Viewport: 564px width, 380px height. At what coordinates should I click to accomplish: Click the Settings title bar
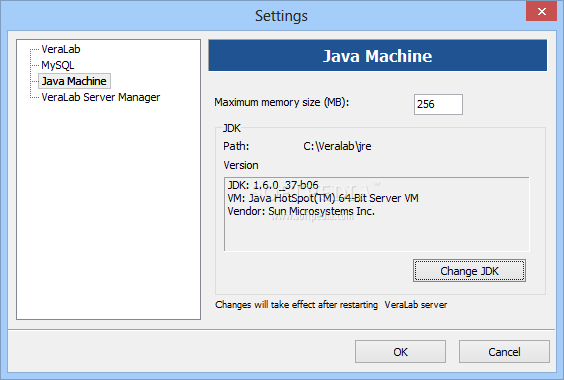pyautogui.click(x=281, y=15)
